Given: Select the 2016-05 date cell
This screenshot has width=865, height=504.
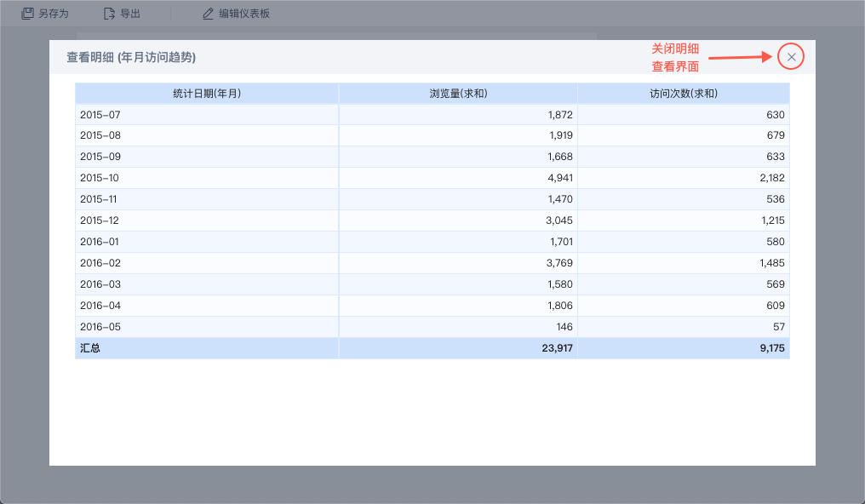Looking at the screenshot, I should (207, 327).
